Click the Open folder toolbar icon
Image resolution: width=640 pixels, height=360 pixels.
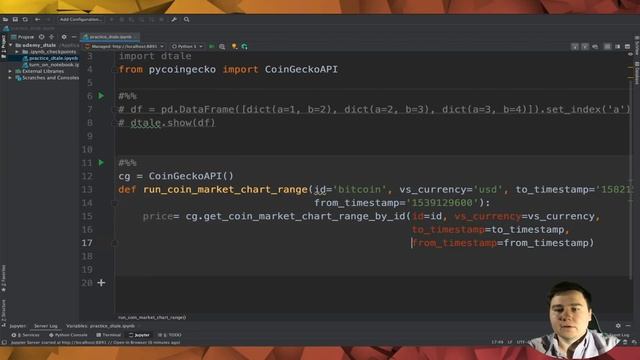tap(5, 19)
